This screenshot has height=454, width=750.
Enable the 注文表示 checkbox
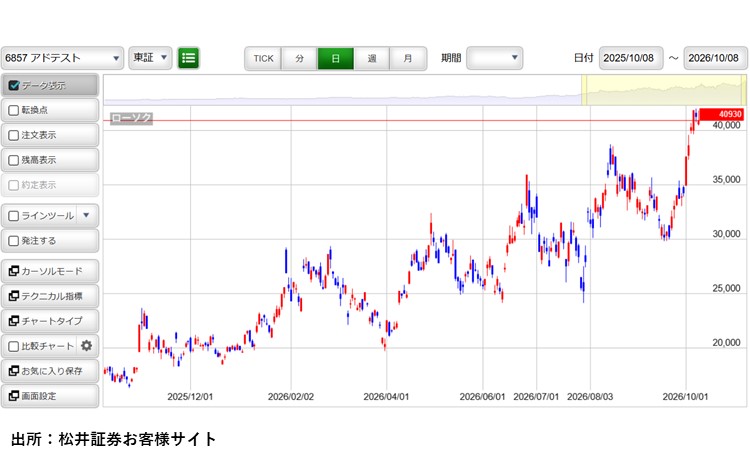pos(14,135)
